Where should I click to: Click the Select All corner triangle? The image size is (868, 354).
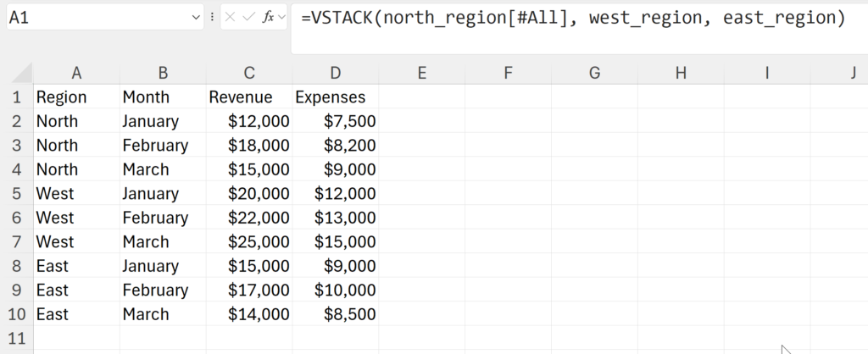(x=22, y=73)
